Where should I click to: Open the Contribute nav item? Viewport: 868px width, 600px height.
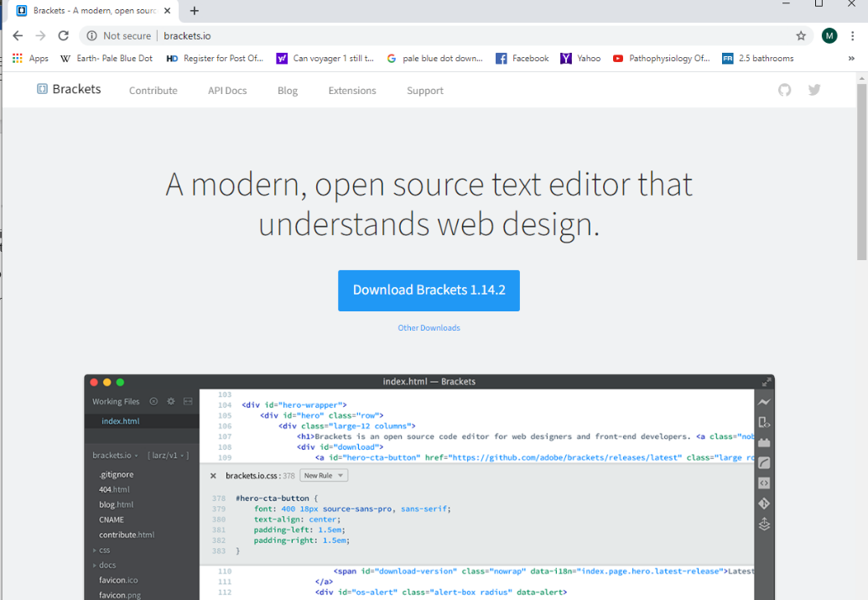coord(153,91)
